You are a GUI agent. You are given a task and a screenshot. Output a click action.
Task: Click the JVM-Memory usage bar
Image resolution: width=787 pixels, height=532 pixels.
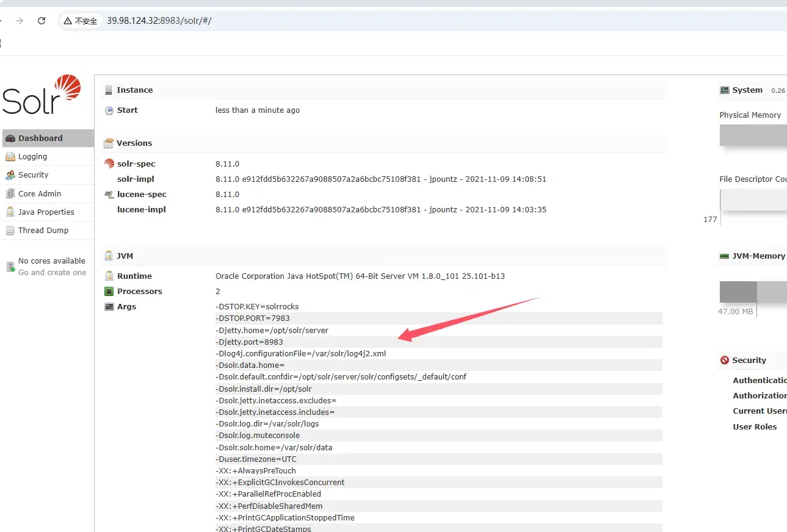point(753,292)
